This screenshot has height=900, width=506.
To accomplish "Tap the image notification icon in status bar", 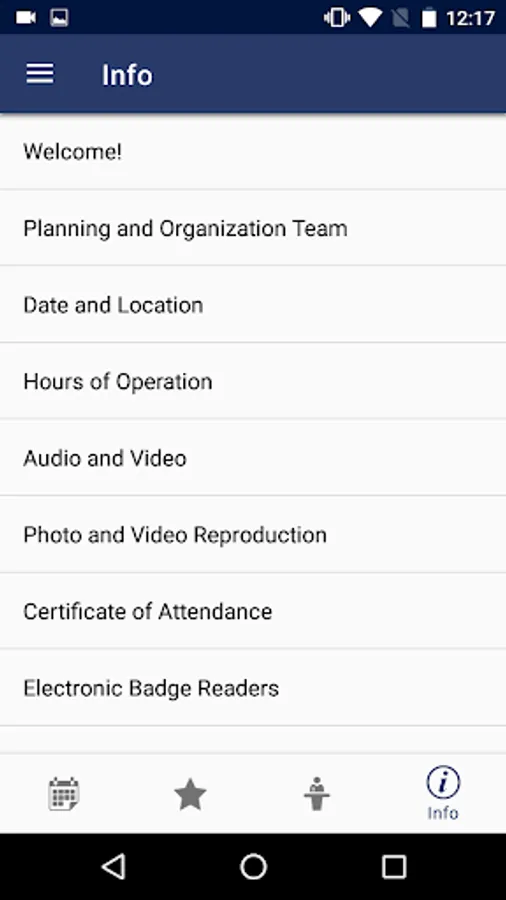I will tap(59, 18).
